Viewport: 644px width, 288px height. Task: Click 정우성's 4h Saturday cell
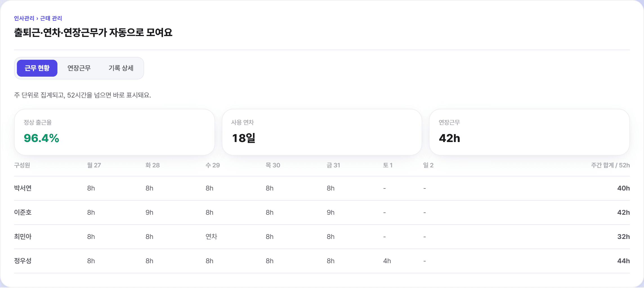387,261
